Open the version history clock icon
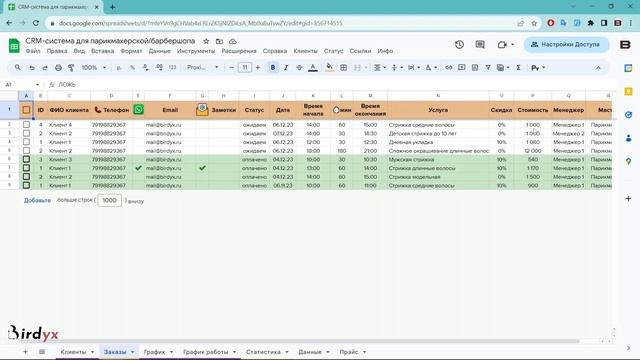The image size is (640, 360). 459,44
